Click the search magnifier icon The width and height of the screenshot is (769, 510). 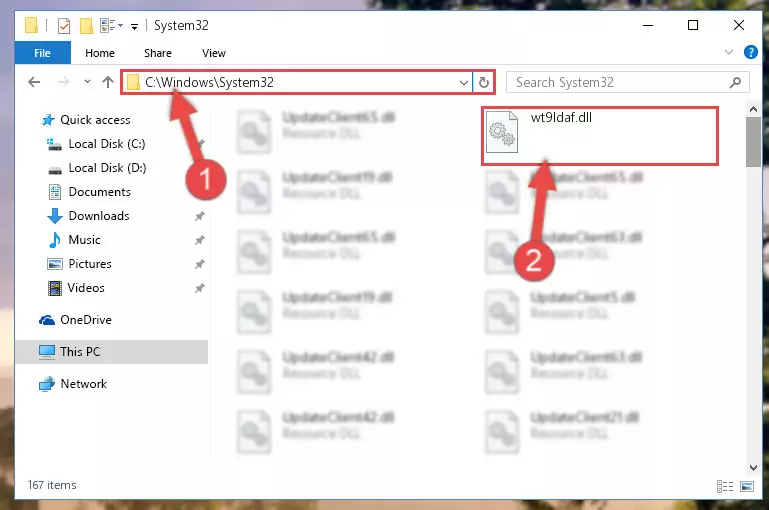(x=735, y=82)
